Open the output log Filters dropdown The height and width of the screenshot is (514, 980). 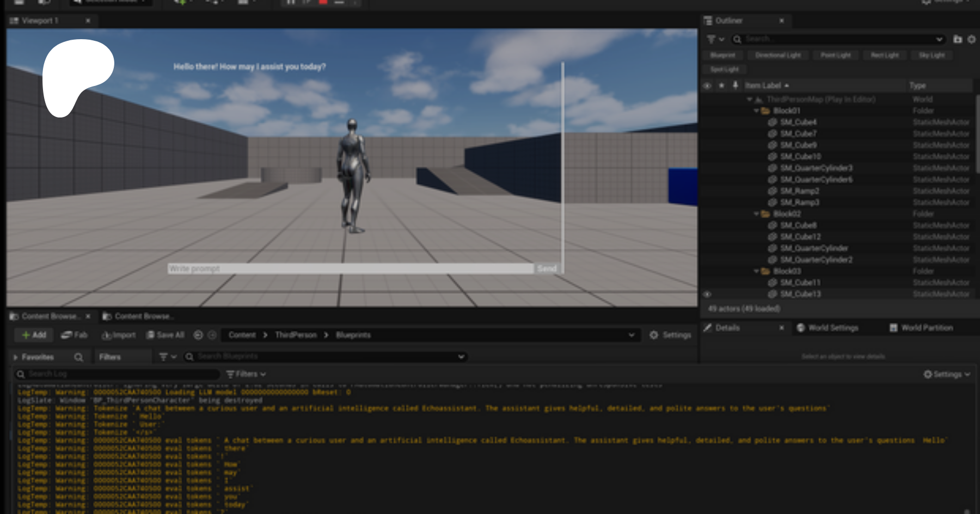(x=246, y=374)
